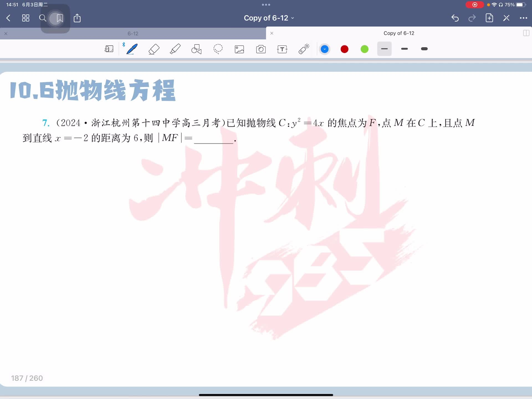
Task: Toggle bookmark for this page
Action: pos(60,18)
